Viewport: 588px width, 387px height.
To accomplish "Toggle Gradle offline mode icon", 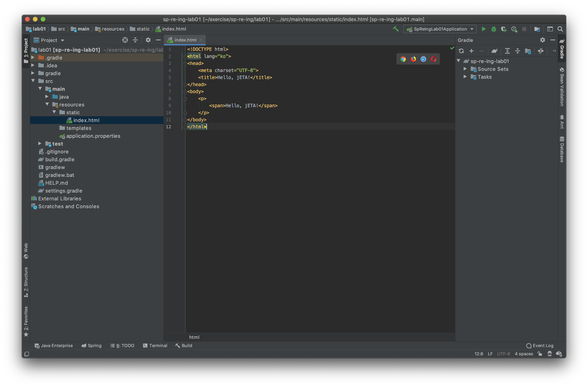I will point(540,51).
